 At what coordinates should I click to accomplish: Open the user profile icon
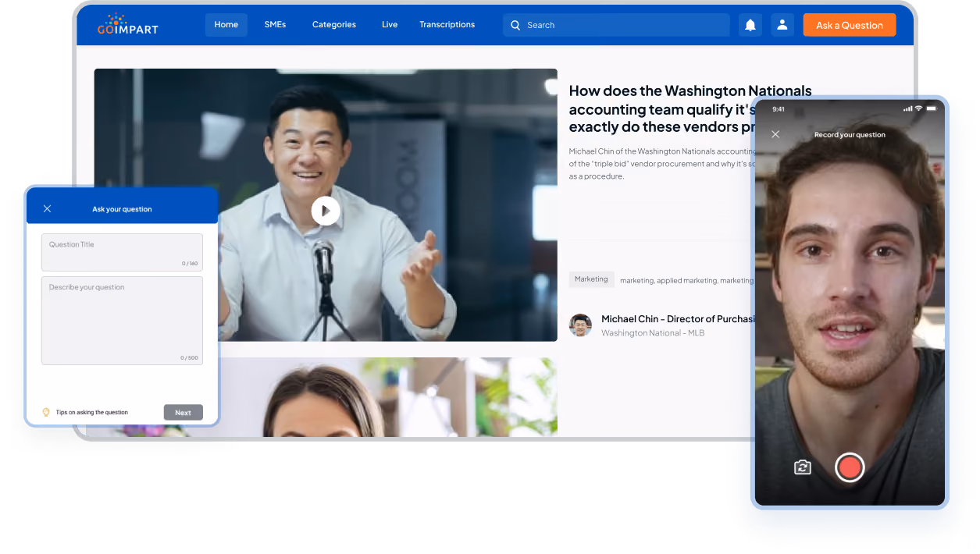click(x=782, y=25)
